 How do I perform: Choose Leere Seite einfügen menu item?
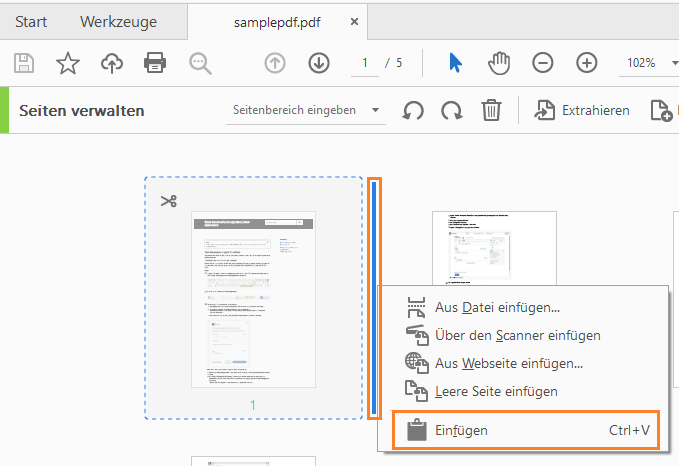pyautogui.click(x=523, y=391)
